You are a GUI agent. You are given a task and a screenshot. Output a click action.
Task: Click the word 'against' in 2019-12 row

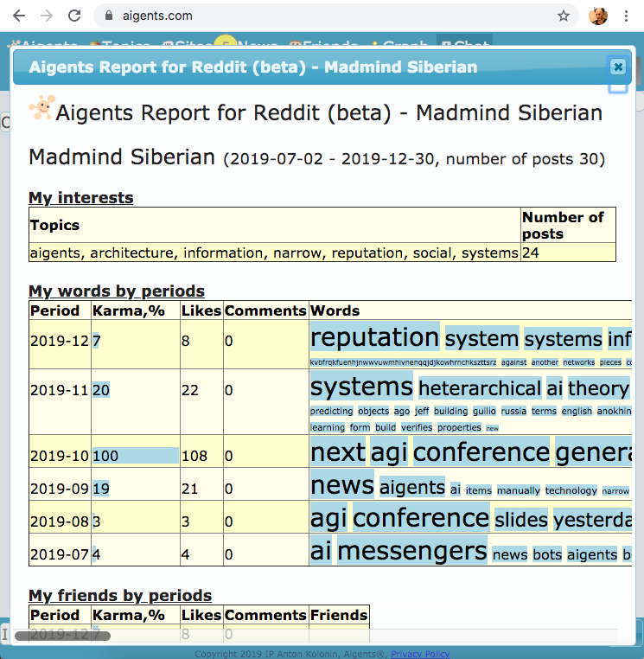513,362
